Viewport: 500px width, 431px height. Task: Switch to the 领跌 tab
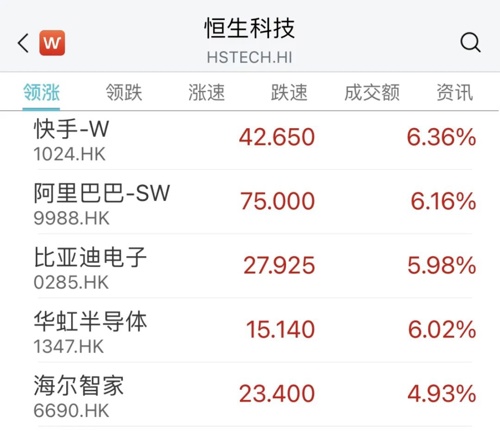(124, 92)
